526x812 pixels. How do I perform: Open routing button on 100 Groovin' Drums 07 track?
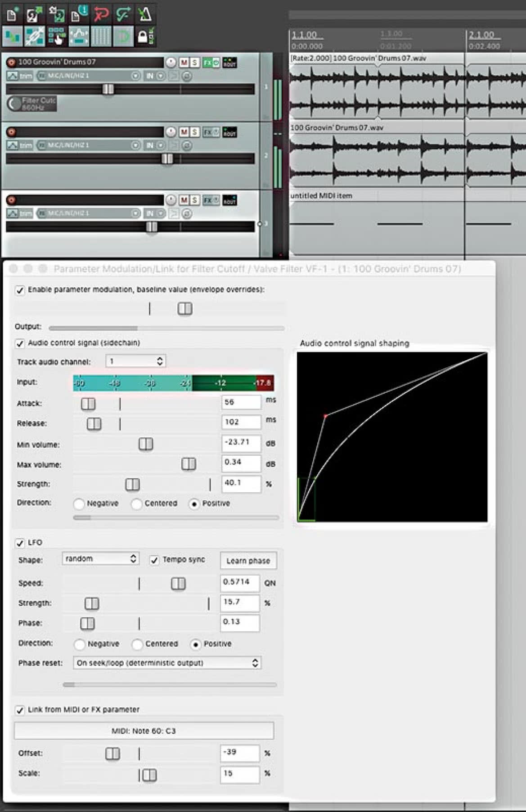point(229,63)
